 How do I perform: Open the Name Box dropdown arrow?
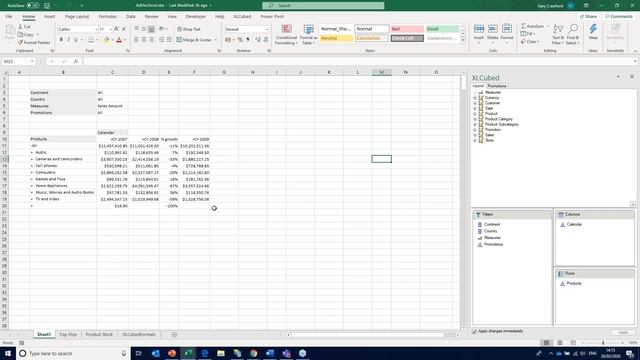(31, 61)
